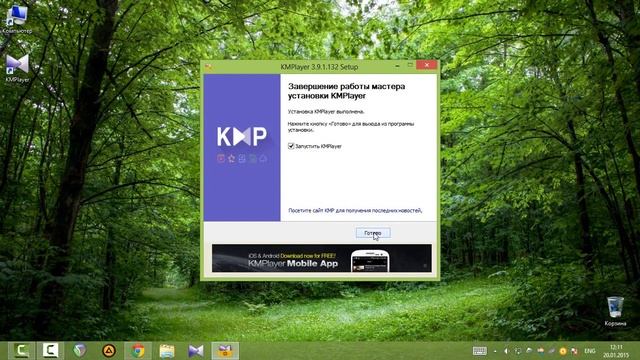Open the touch keyboard tray icon

[x=480, y=351]
